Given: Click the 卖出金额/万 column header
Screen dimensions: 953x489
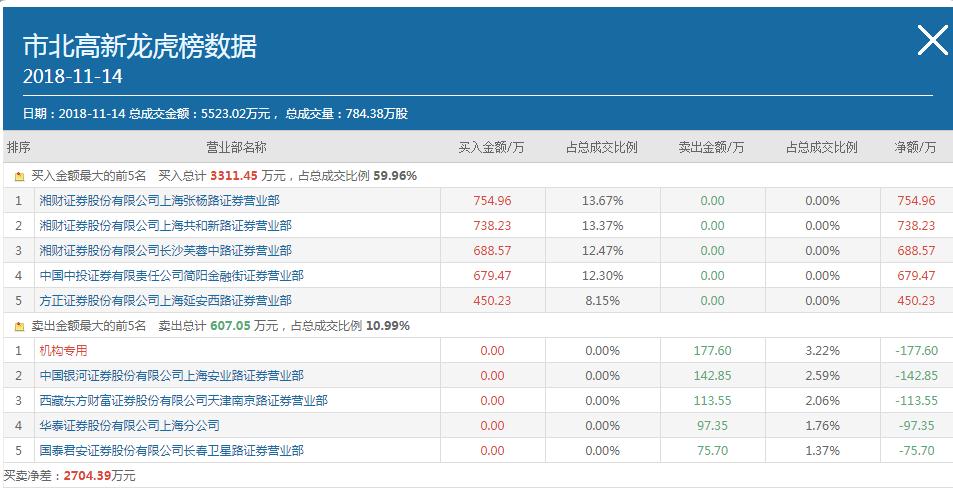Looking at the screenshot, I should [711, 147].
